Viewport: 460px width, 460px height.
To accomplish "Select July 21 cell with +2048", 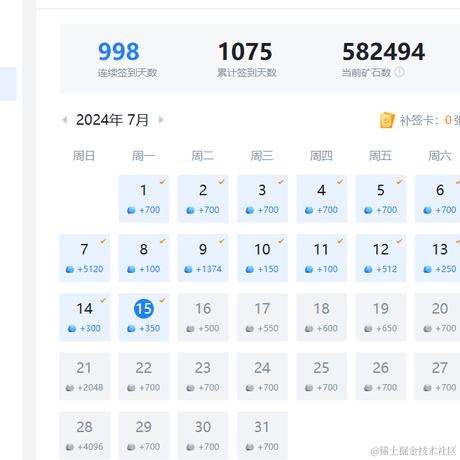I will point(85,376).
